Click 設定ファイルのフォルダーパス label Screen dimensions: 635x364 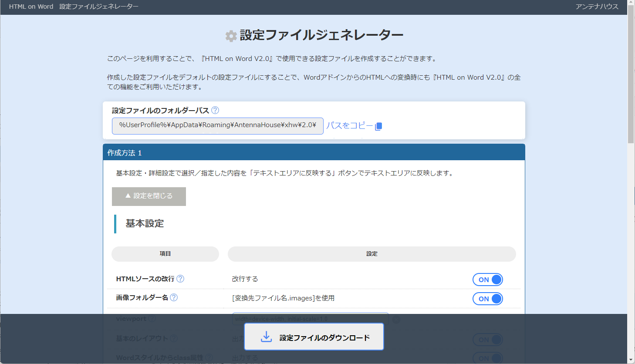(x=160, y=110)
